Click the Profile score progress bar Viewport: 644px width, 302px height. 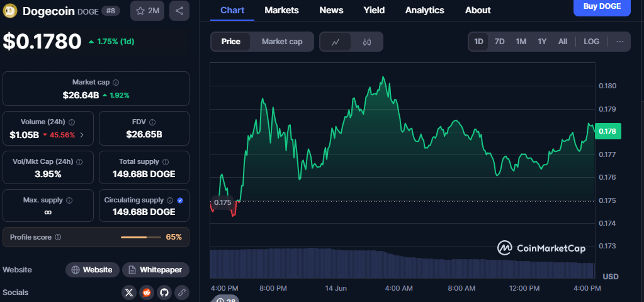[x=141, y=238]
